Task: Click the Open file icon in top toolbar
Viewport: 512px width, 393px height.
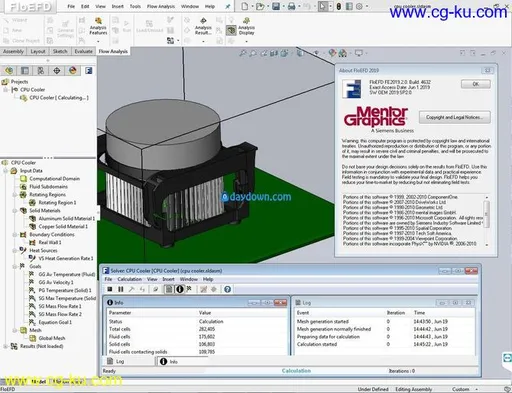Action: tap(260, 6)
